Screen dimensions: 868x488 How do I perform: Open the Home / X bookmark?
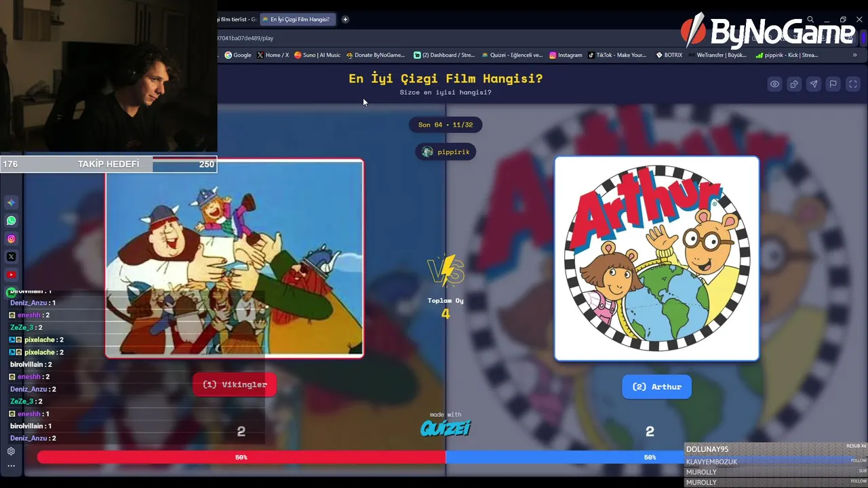coord(273,55)
